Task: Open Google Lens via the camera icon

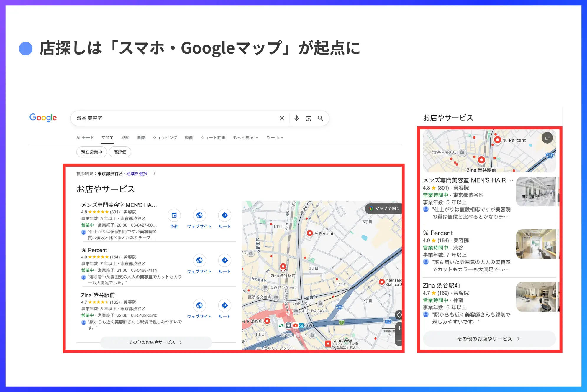Action: [309, 118]
